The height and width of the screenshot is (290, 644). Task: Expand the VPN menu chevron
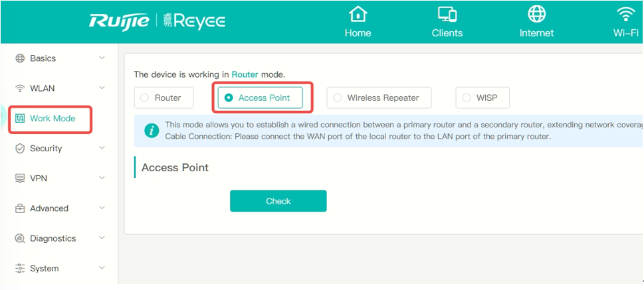(102, 178)
